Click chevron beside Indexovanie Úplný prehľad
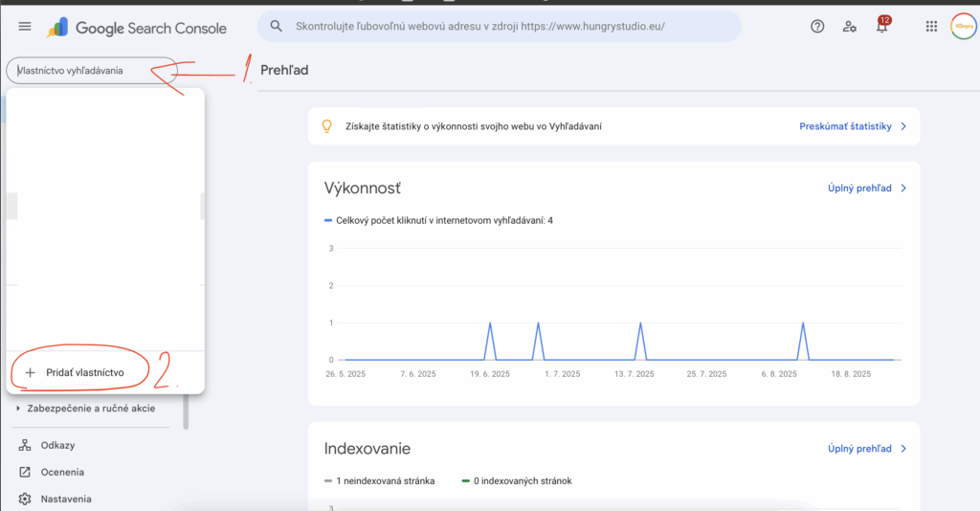Screen dimensions: 980x511 [903, 449]
